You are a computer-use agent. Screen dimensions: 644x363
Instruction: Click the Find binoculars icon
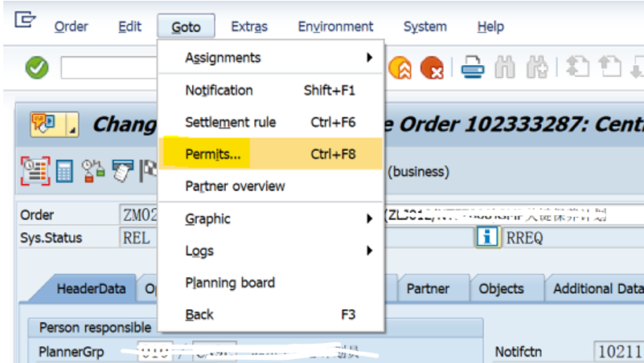click(505, 67)
